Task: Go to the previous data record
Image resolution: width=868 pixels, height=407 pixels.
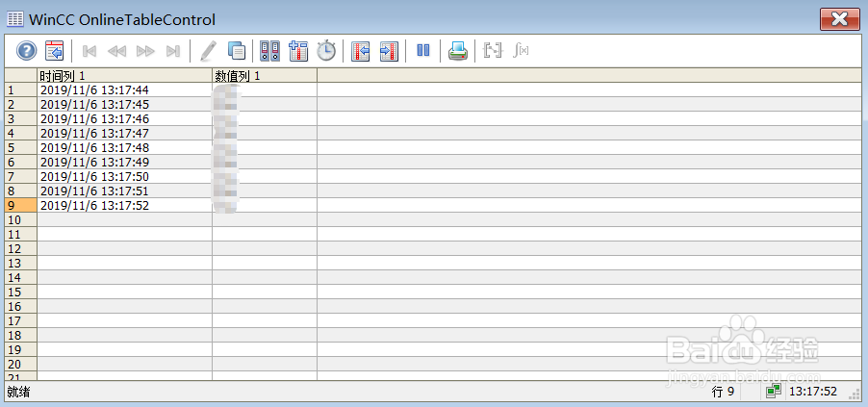Action: pos(116,51)
